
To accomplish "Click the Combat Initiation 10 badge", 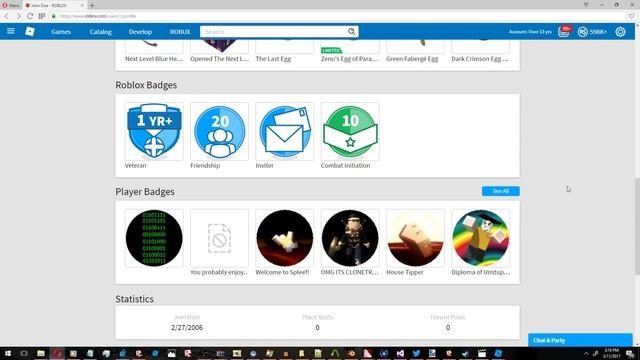I will coord(350,131).
